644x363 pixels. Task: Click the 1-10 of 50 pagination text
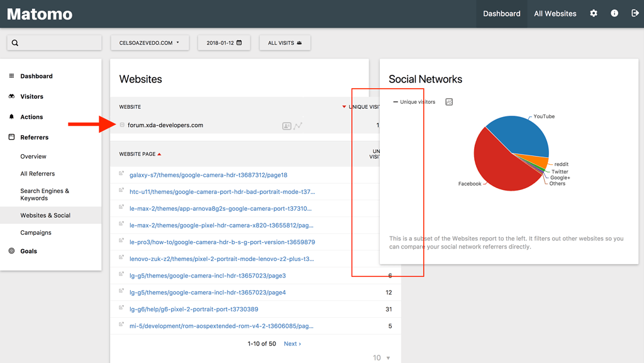coord(262,343)
